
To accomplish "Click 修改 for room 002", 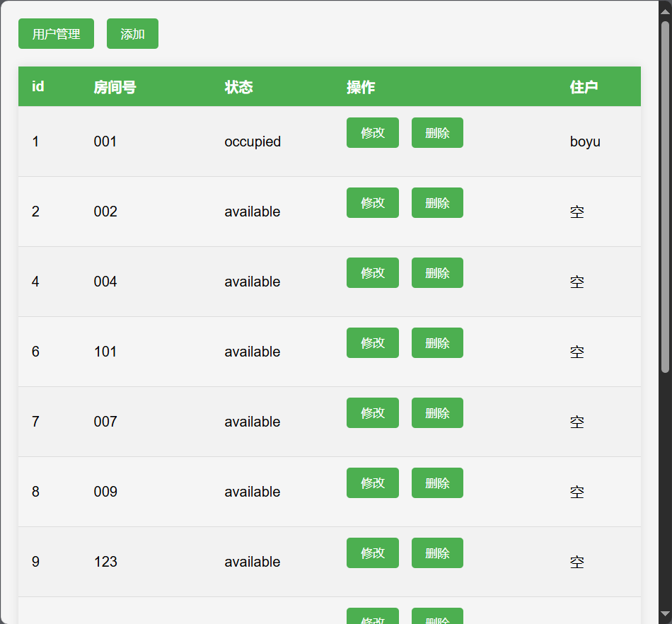I will [x=372, y=203].
